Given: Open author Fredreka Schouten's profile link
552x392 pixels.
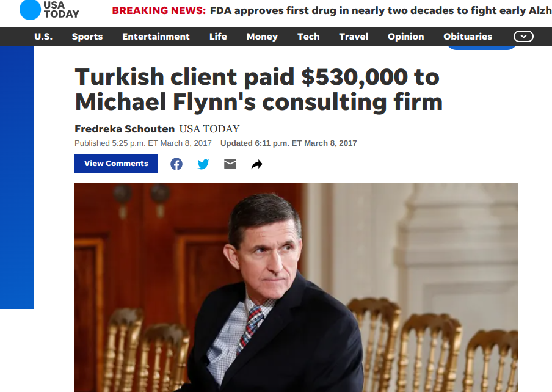Looking at the screenshot, I should [x=125, y=129].
